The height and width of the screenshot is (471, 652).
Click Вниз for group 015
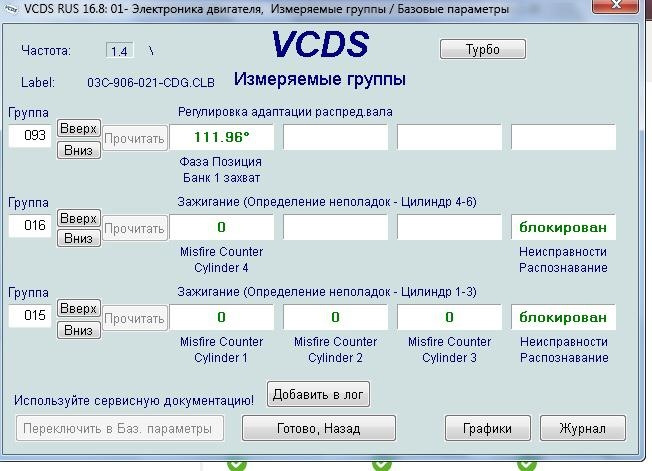(79, 330)
